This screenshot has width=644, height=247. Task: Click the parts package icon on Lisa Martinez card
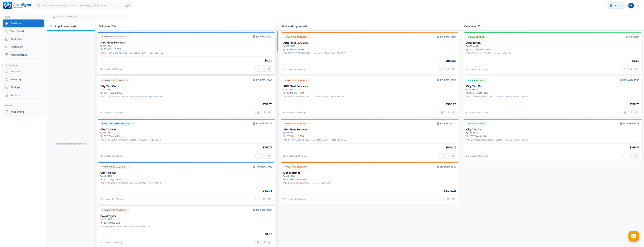[x=454, y=199]
